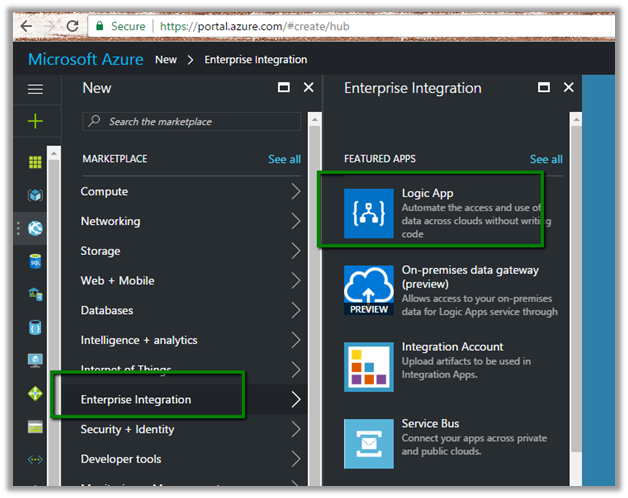Click the New breadcrumb in the header

pyautogui.click(x=166, y=60)
